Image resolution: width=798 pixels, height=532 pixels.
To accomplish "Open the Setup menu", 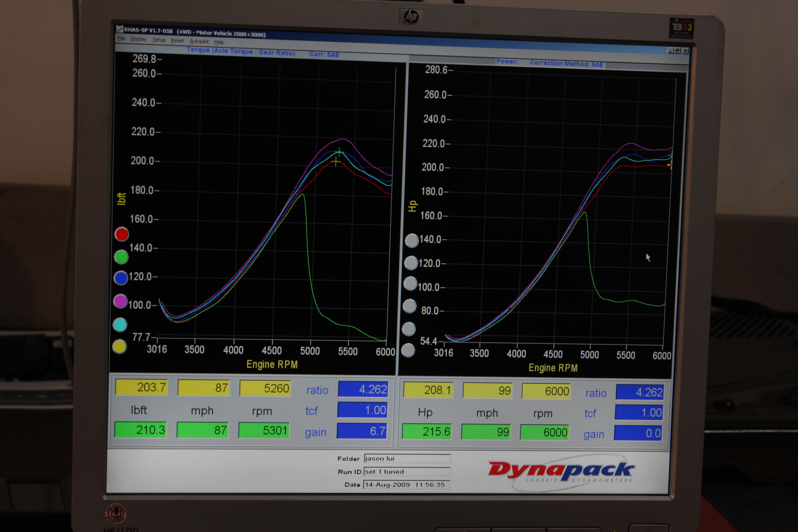I will pyautogui.click(x=159, y=40).
